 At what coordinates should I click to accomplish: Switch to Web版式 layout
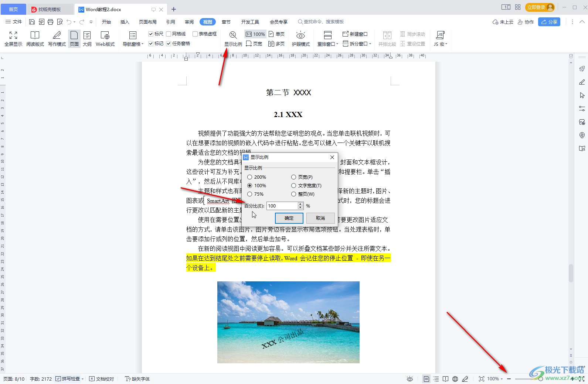[105, 39]
